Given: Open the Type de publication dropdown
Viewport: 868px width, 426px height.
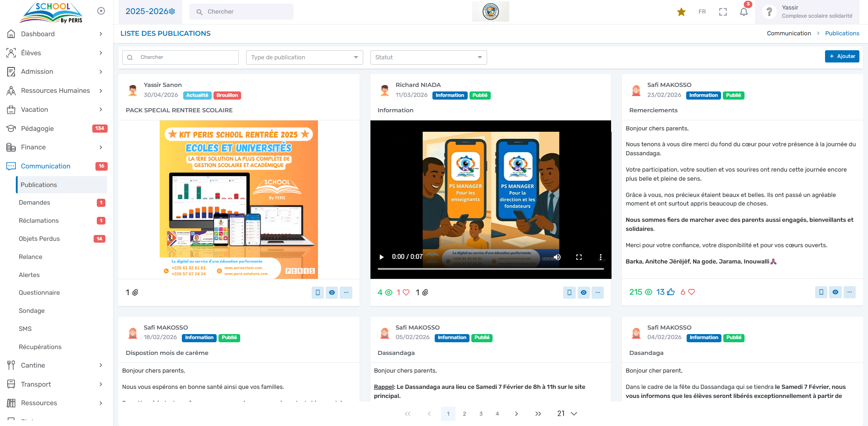Looking at the screenshot, I should [x=304, y=57].
